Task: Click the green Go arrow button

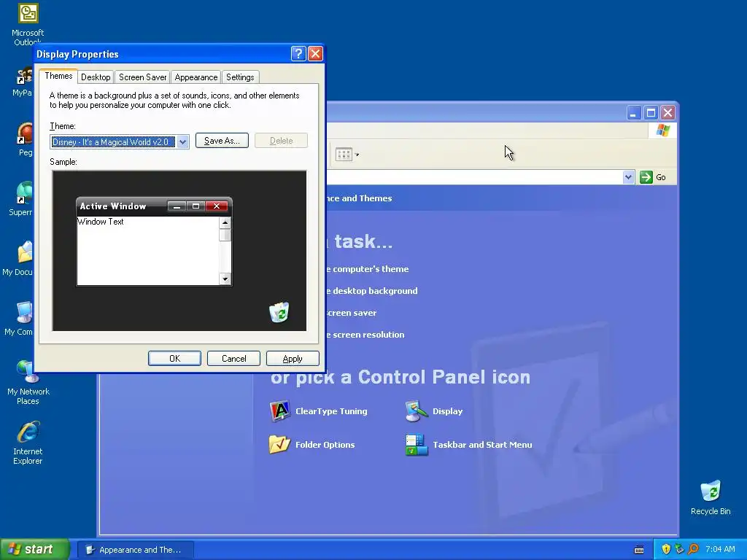Action: 646,177
